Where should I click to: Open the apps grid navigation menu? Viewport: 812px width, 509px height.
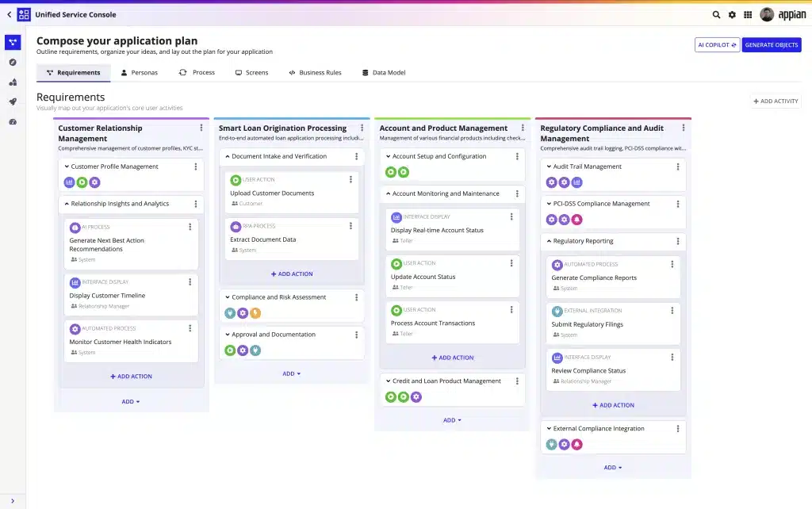(x=748, y=14)
